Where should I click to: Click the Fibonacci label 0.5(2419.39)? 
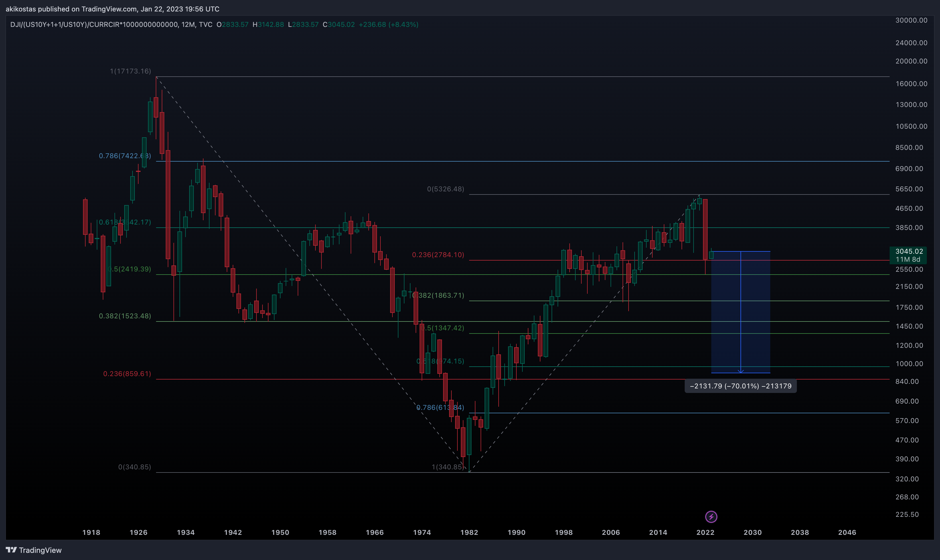point(130,269)
